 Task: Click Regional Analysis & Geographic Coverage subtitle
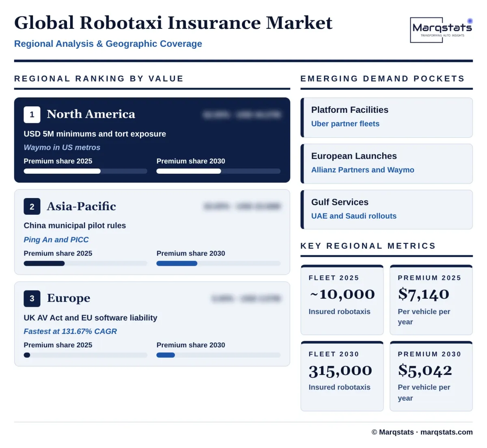click(108, 44)
